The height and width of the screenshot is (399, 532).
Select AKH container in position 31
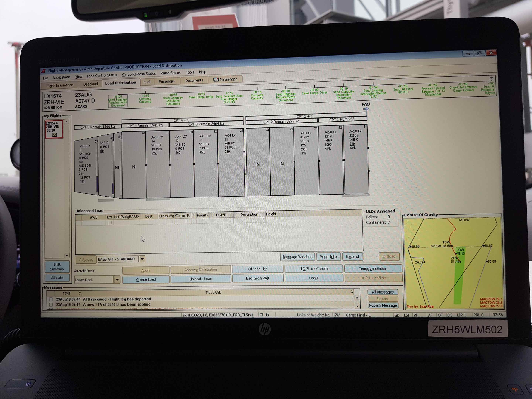[x=231, y=163]
